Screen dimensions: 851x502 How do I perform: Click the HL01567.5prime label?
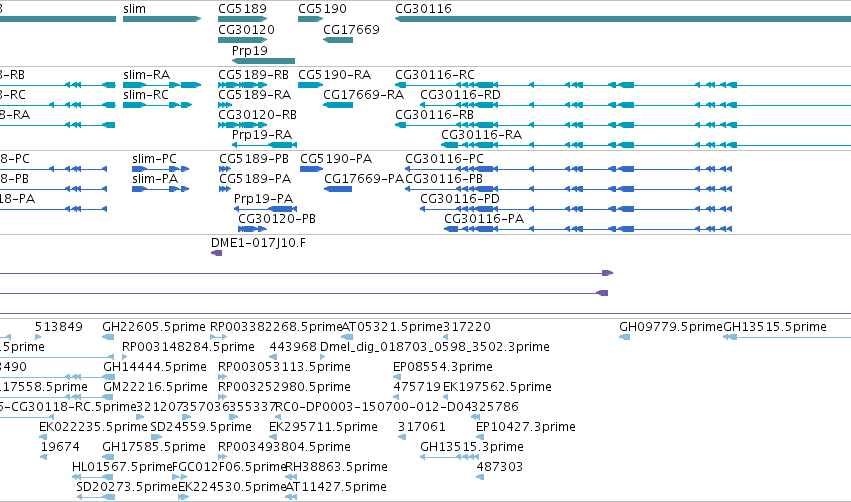(x=122, y=467)
